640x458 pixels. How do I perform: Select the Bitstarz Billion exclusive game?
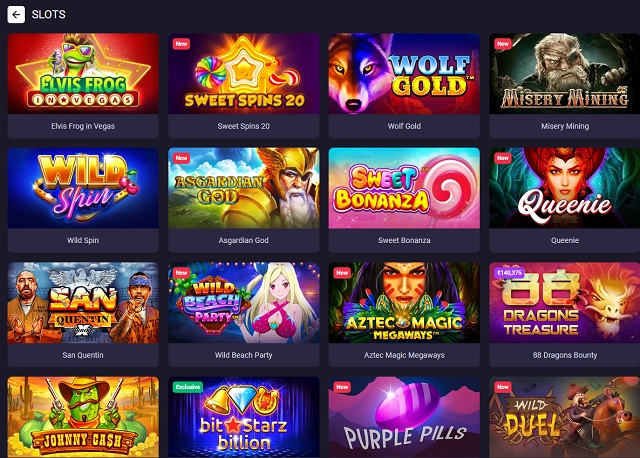coord(244,417)
